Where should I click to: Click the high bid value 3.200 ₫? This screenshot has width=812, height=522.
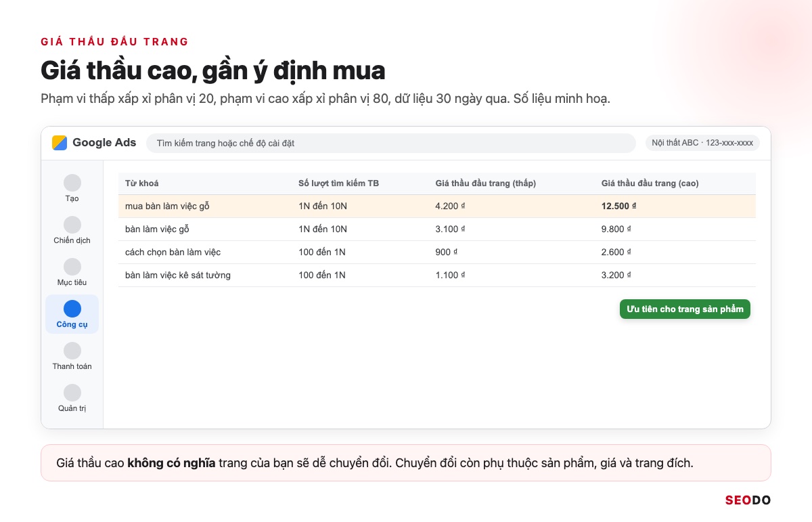(616, 275)
